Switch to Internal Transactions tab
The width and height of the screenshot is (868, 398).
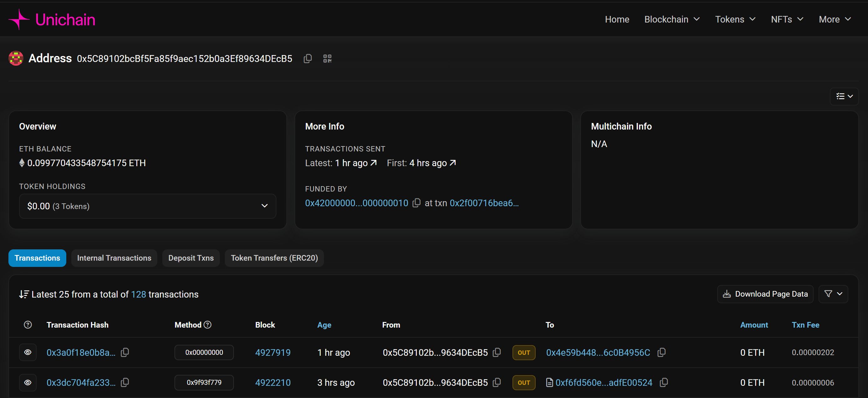coord(114,258)
